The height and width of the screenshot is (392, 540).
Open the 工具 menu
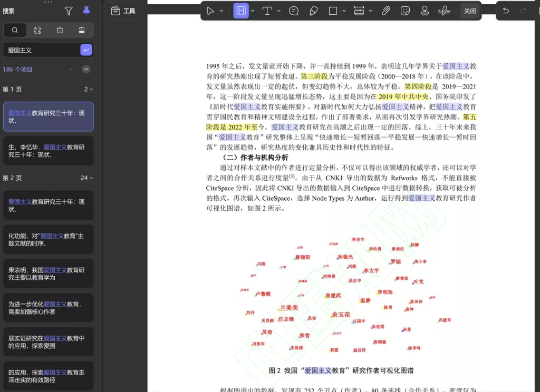pyautogui.click(x=122, y=10)
